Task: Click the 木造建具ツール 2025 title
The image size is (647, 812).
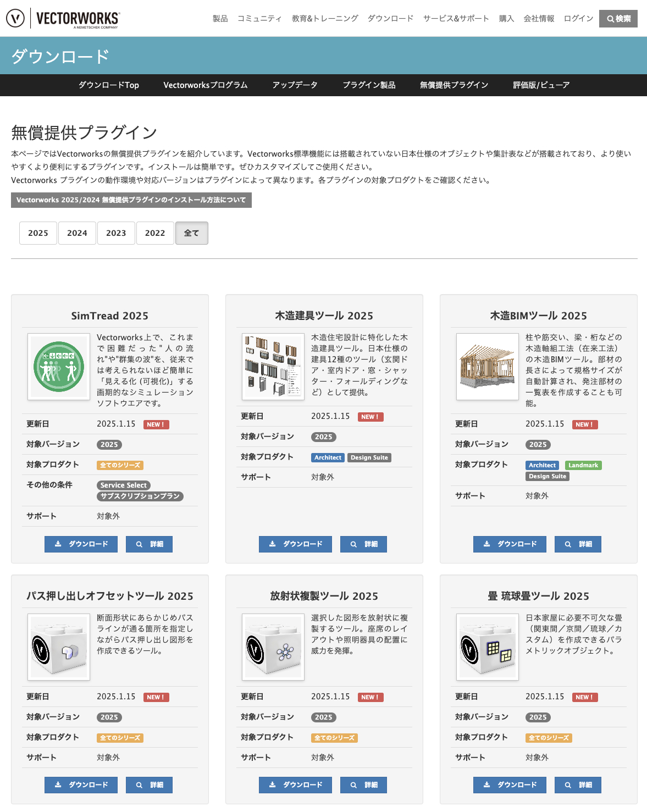Action: 324,316
